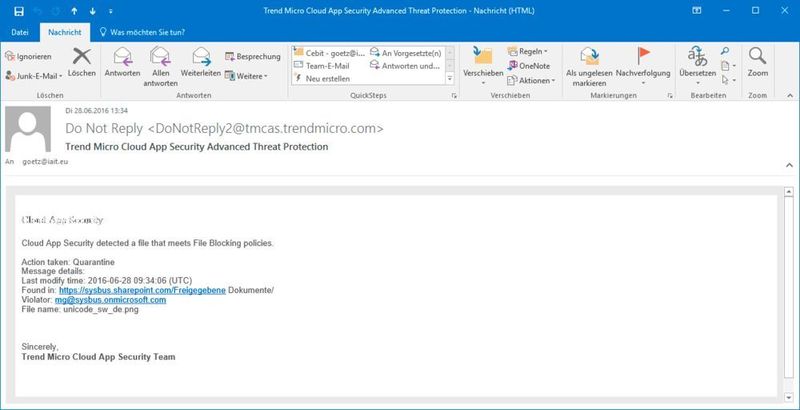The image size is (800, 410).
Task: Reply using the Antworten button
Action: pos(122,62)
